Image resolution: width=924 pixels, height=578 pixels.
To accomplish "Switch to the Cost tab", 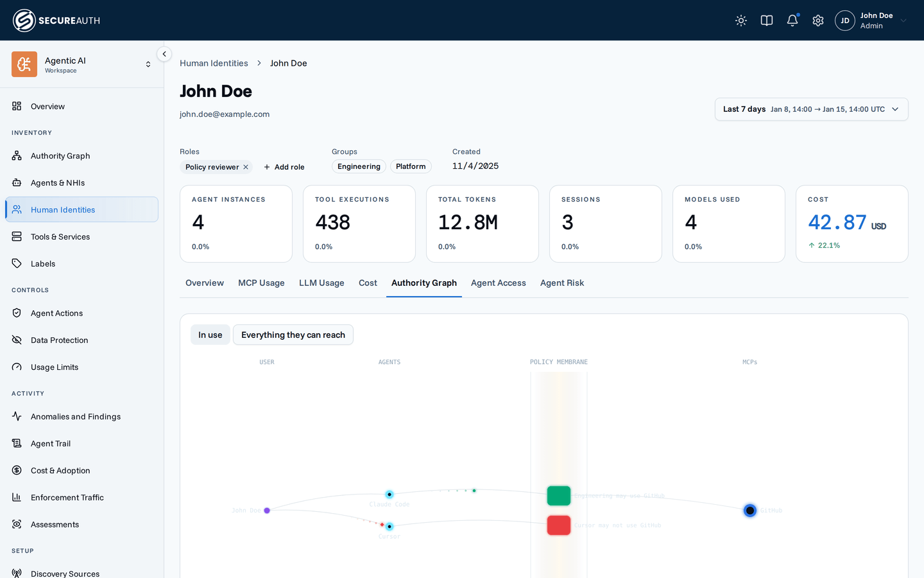I will point(368,283).
